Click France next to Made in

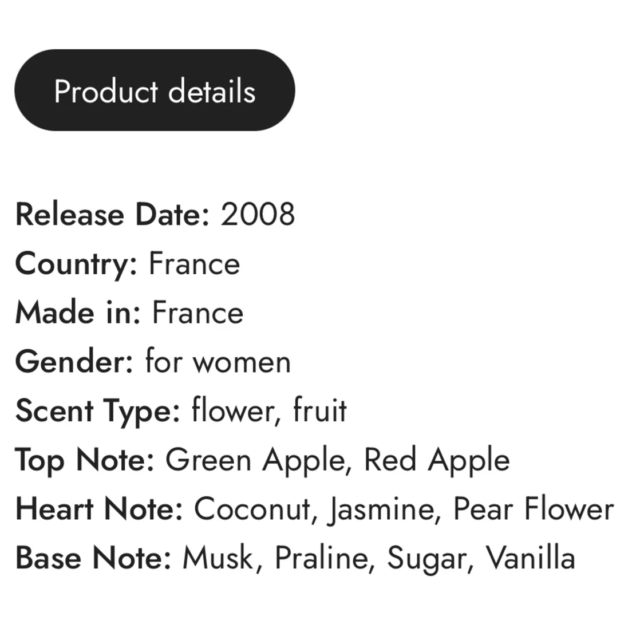click(197, 313)
